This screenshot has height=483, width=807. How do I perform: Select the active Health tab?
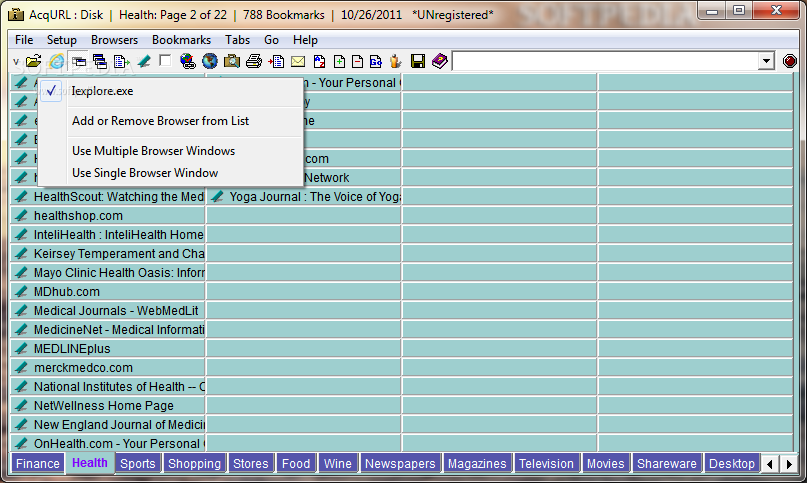[90, 462]
